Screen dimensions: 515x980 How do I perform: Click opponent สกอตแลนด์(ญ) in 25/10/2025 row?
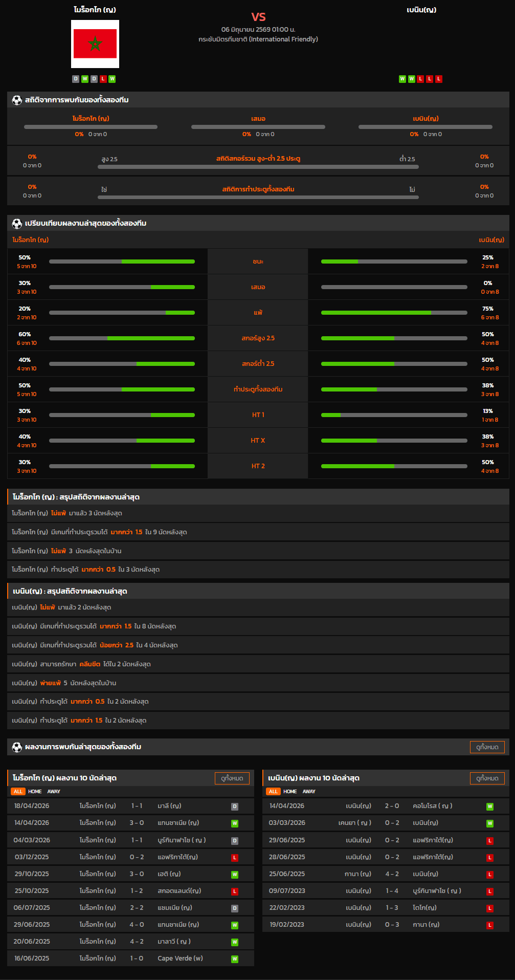pyautogui.click(x=179, y=891)
